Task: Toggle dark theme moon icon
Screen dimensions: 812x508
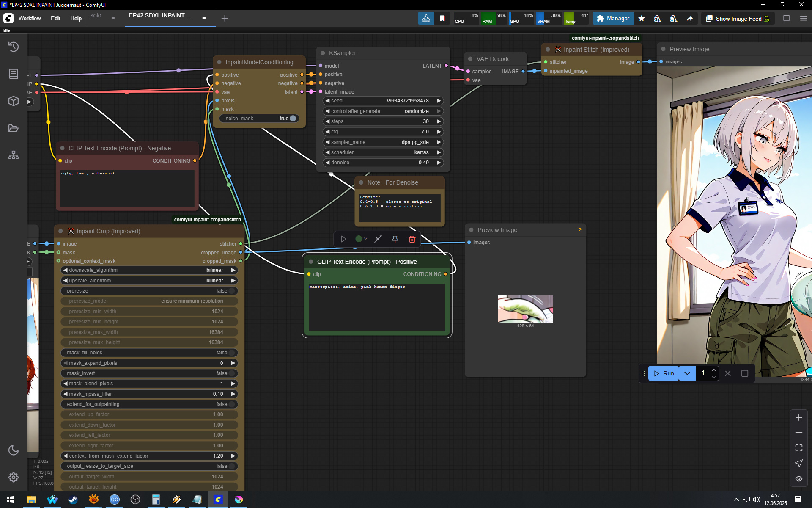Action: [x=14, y=450]
